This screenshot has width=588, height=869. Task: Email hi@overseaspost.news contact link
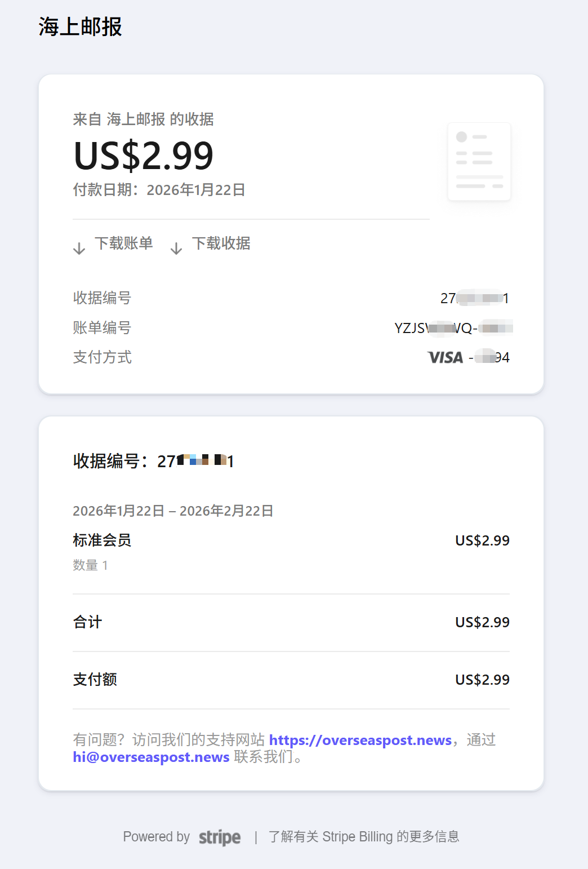[151, 757]
